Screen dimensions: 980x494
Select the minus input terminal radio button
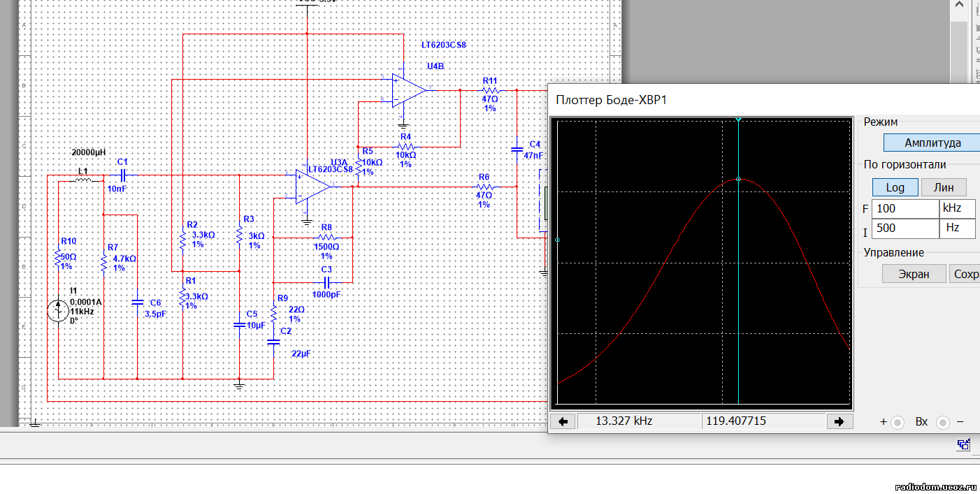point(943,422)
